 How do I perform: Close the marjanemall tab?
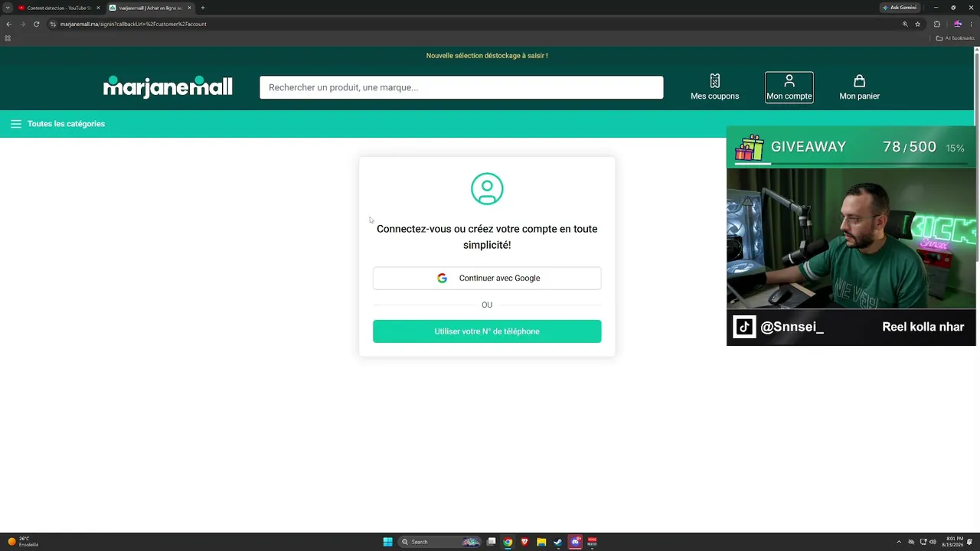coord(189,8)
